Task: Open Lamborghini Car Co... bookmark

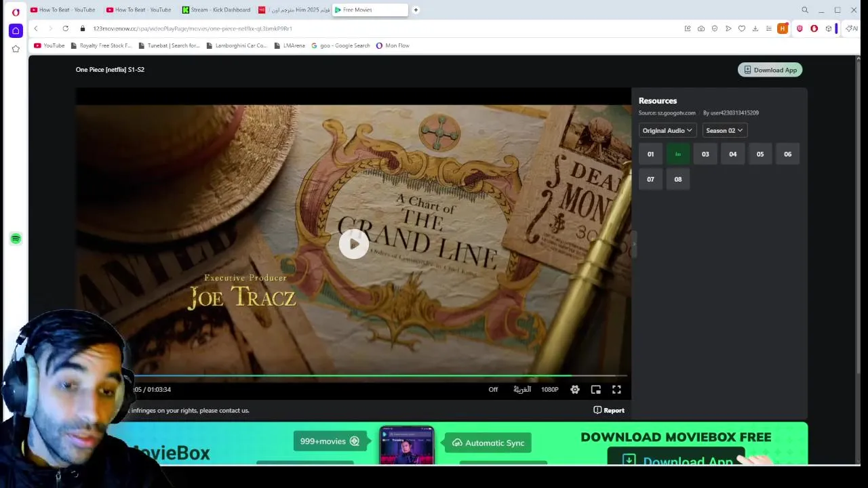Action: coord(237,45)
